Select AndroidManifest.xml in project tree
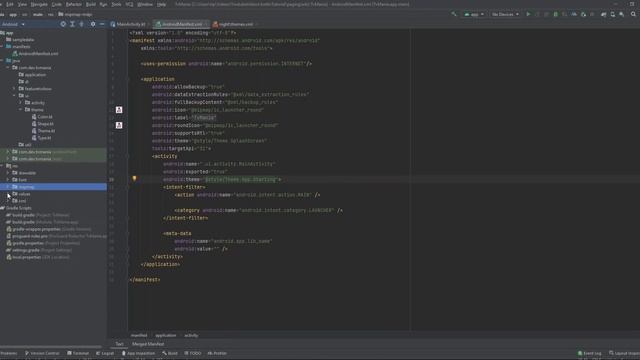640x360 pixels. coord(35,53)
